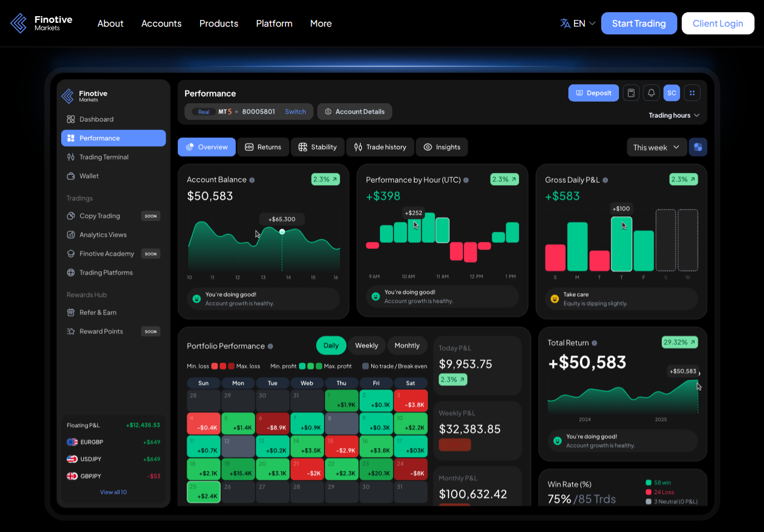The image size is (764, 532).
Task: Click the calendar cell showing +$15.4K
Action: pyautogui.click(x=238, y=469)
